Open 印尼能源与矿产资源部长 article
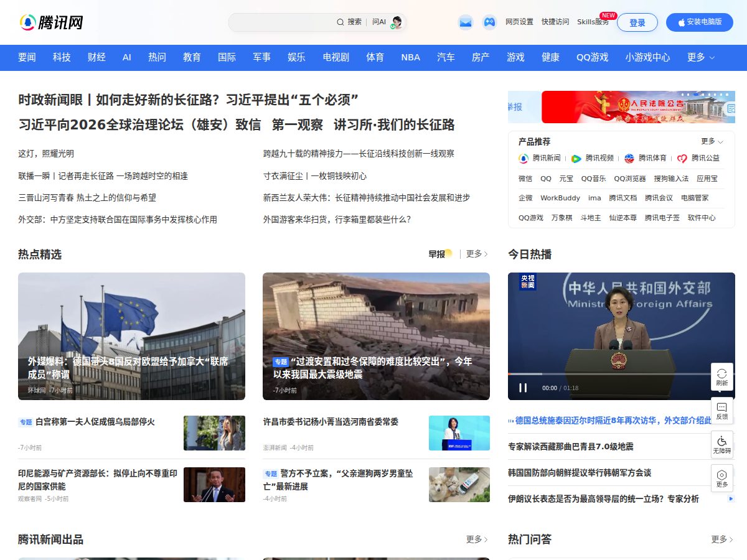Screen dimensions: 747x560 pyautogui.click(x=98, y=480)
